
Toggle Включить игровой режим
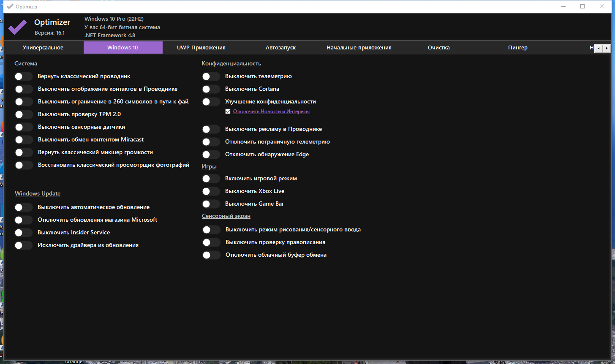click(211, 179)
